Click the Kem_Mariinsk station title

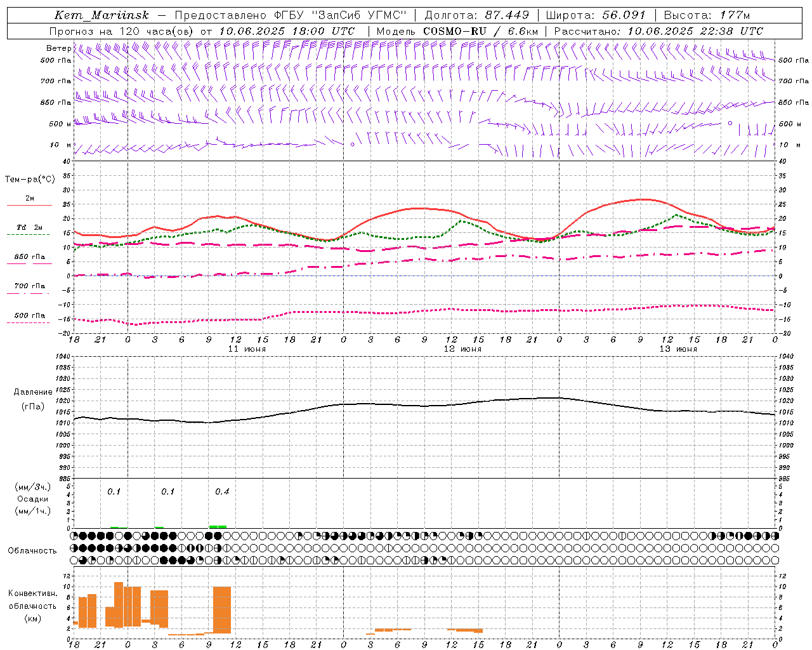point(102,15)
